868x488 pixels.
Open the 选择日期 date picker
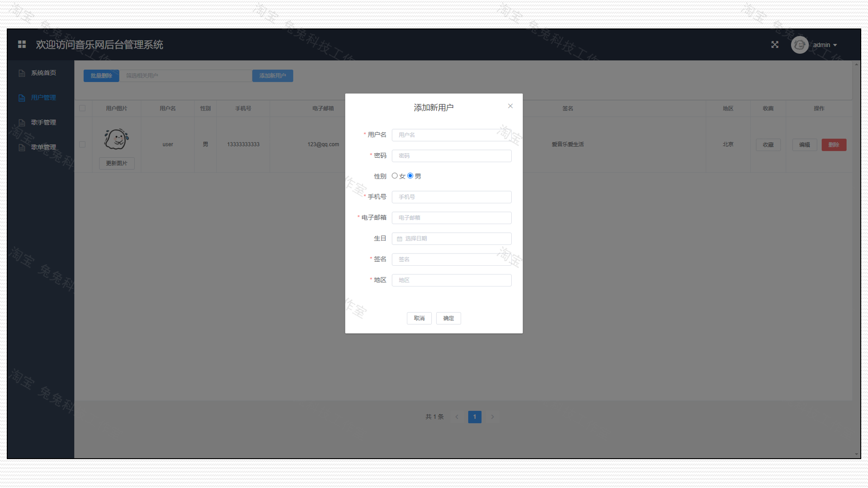(x=451, y=238)
